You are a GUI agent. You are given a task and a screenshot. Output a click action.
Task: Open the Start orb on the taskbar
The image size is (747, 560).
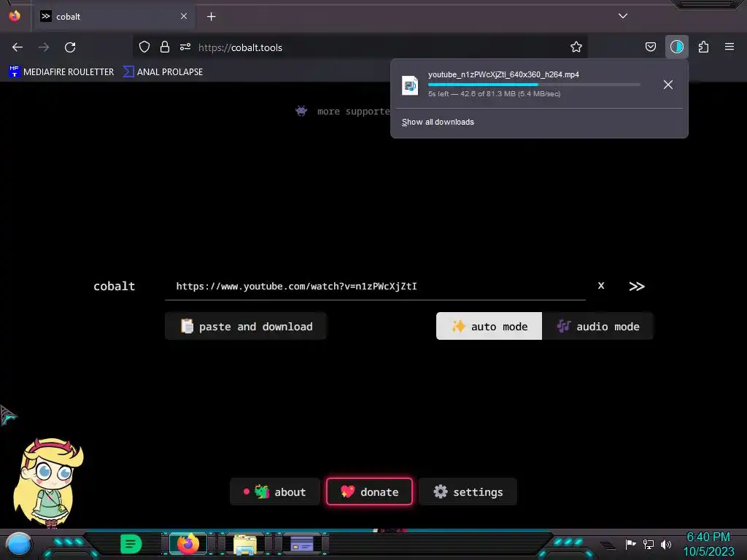pyautogui.click(x=18, y=545)
